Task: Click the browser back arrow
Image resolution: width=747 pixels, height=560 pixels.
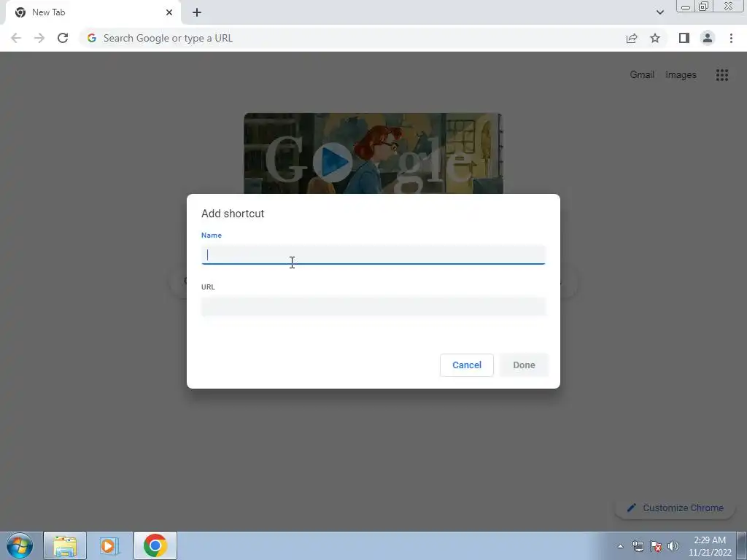Action: [x=16, y=38]
